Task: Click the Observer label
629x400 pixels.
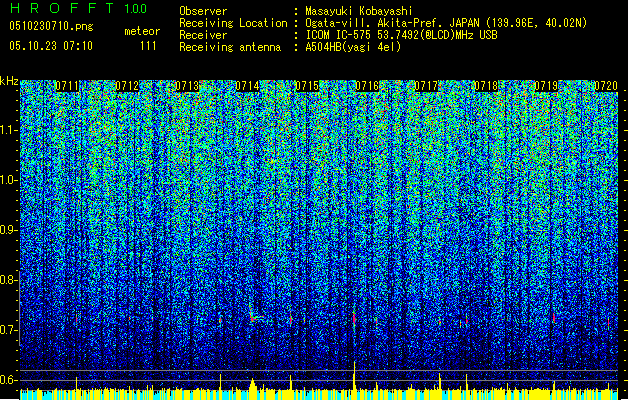Action: 203,11
